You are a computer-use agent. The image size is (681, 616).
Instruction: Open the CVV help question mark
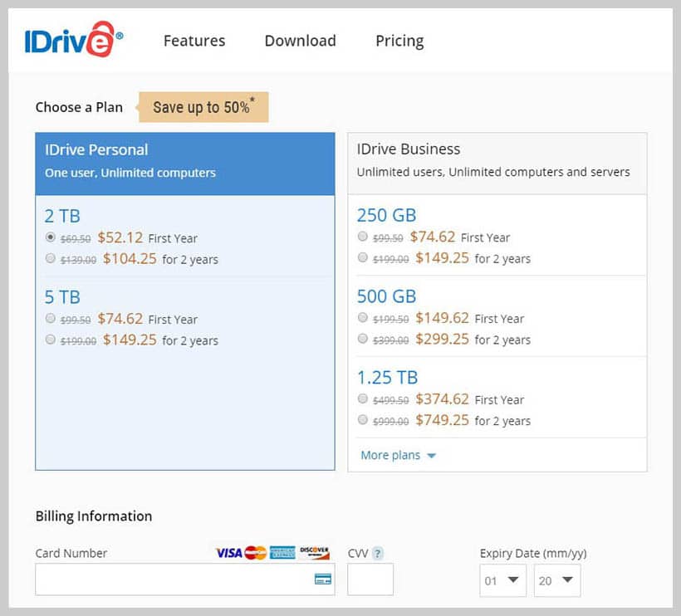click(x=378, y=552)
